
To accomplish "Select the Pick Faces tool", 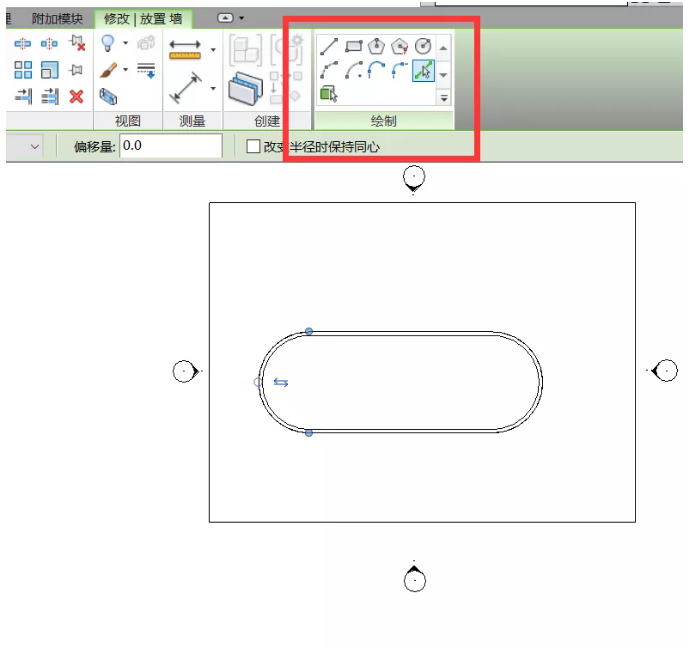I will pos(329,94).
